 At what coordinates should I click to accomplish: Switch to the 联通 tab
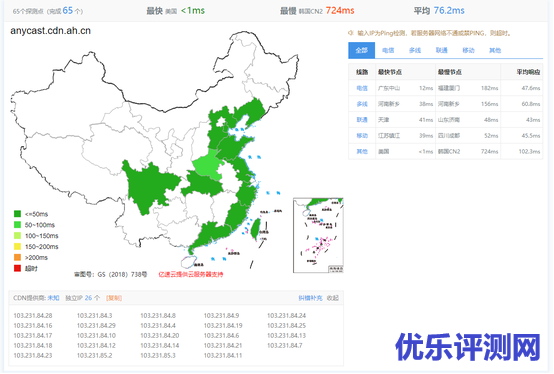click(x=441, y=51)
